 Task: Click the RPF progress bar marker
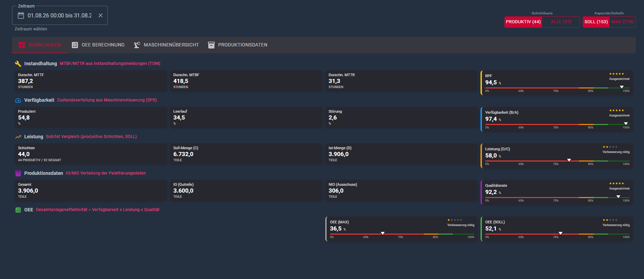pyautogui.click(x=622, y=87)
